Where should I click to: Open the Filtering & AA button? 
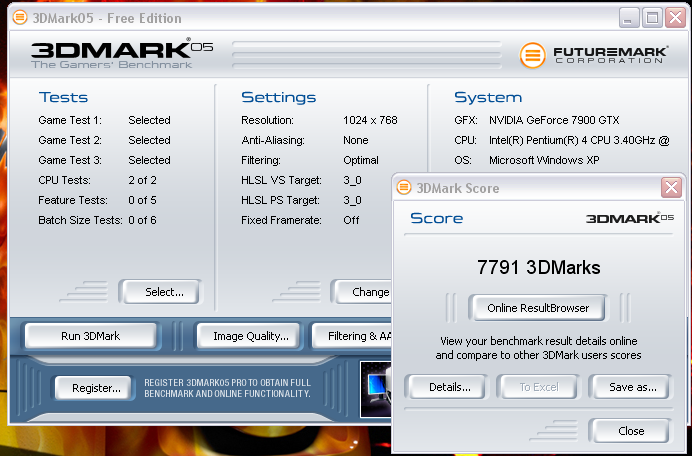pyautogui.click(x=352, y=336)
